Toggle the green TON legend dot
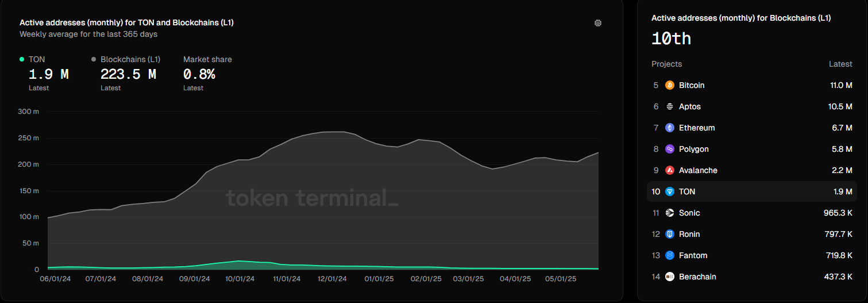Screen dimensions: 868x303 22,59
